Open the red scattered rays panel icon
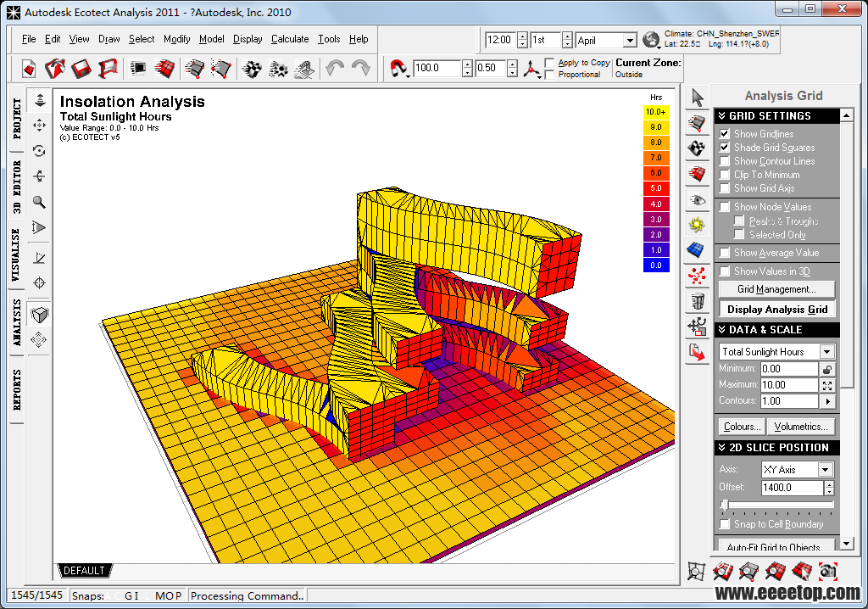This screenshot has width=868, height=609. coord(697,276)
